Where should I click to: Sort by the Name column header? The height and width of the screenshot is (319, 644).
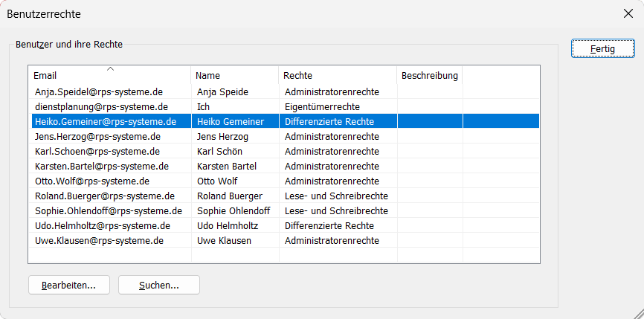pos(234,76)
